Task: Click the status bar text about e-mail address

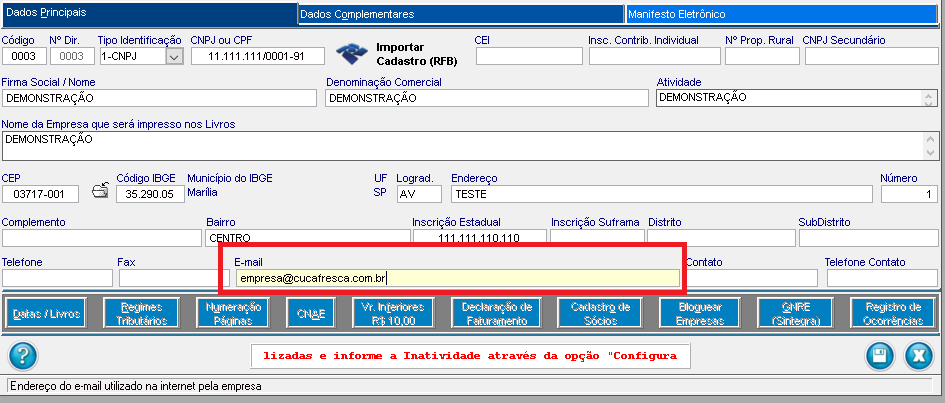Action: coord(136,386)
